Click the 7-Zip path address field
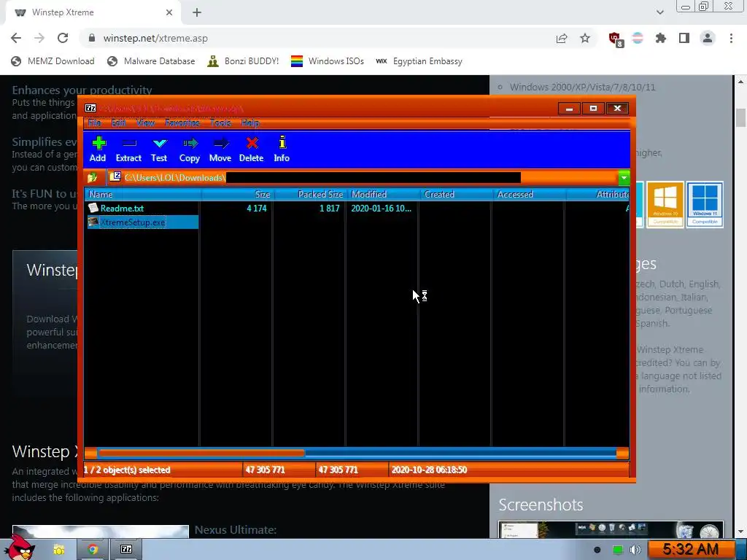 (x=362, y=178)
